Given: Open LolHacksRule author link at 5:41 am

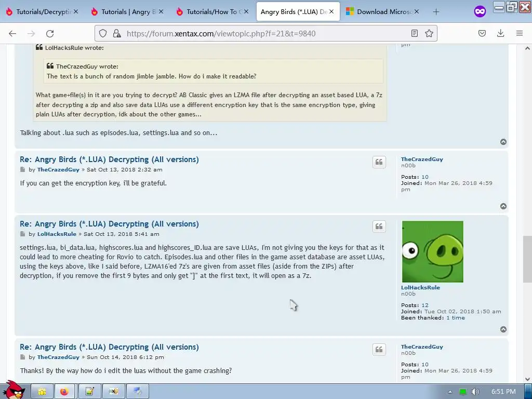Looking at the screenshot, I should coord(57,234).
